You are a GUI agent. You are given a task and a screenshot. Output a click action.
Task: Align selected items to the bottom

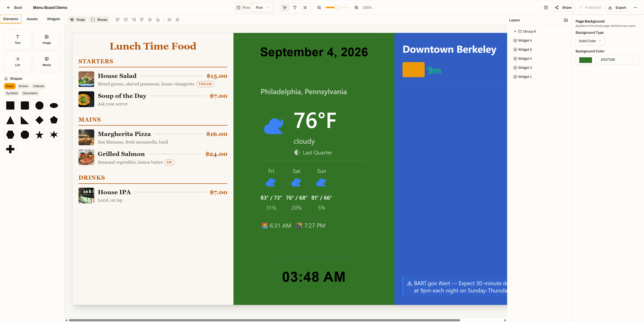[158, 20]
